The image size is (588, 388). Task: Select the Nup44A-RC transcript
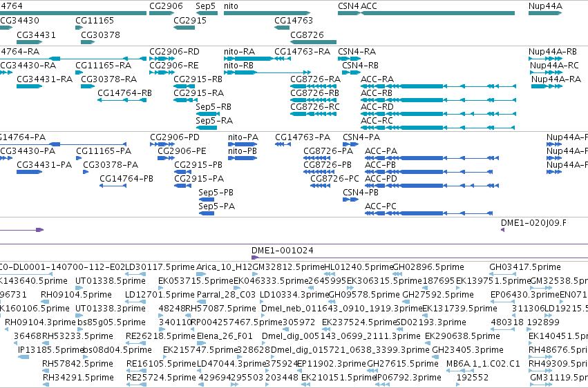coord(554,66)
